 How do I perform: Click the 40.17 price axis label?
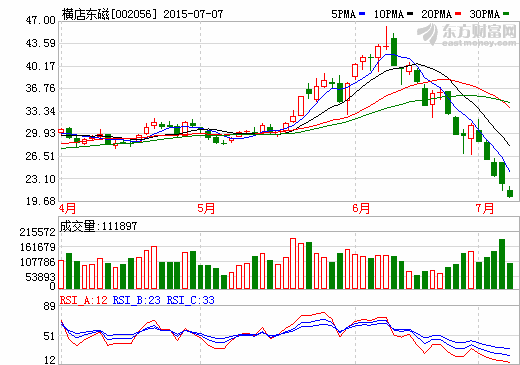[x=41, y=66]
